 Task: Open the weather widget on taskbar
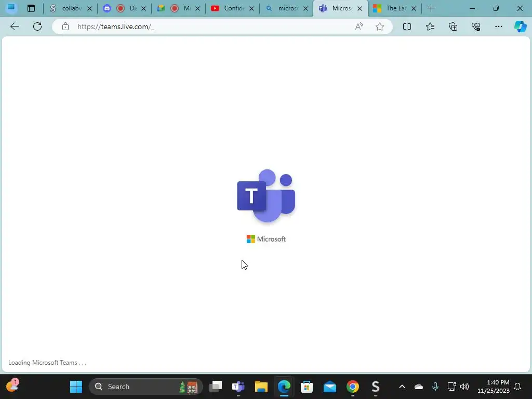(12, 386)
